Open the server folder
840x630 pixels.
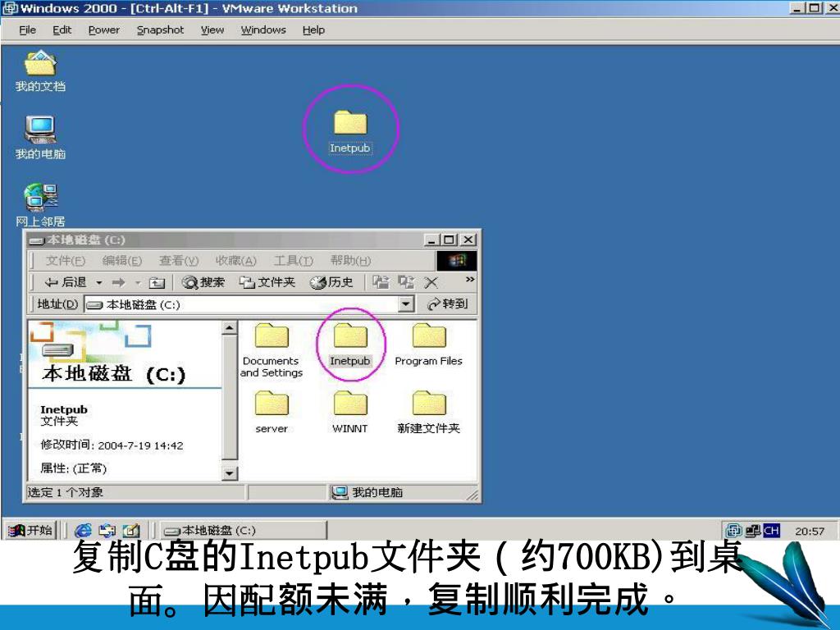272,412
